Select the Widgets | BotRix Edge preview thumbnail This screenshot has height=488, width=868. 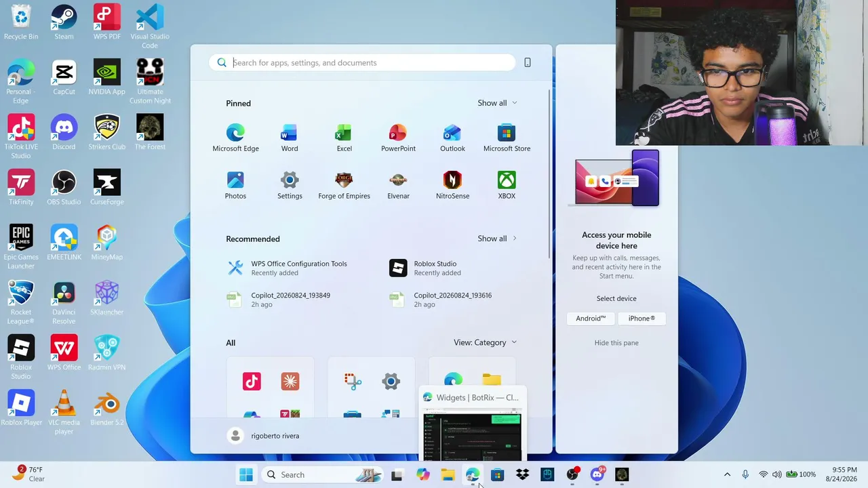pyautogui.click(x=473, y=425)
